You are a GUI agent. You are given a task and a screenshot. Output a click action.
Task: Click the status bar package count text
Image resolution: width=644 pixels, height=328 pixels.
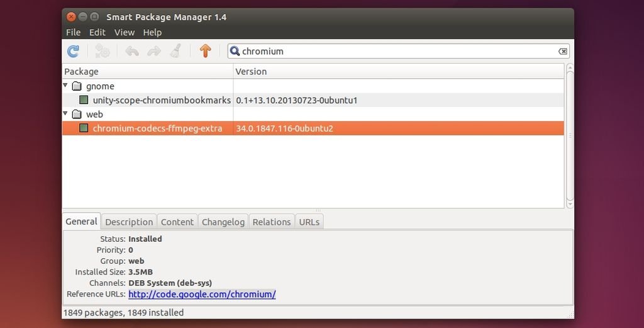(x=123, y=313)
